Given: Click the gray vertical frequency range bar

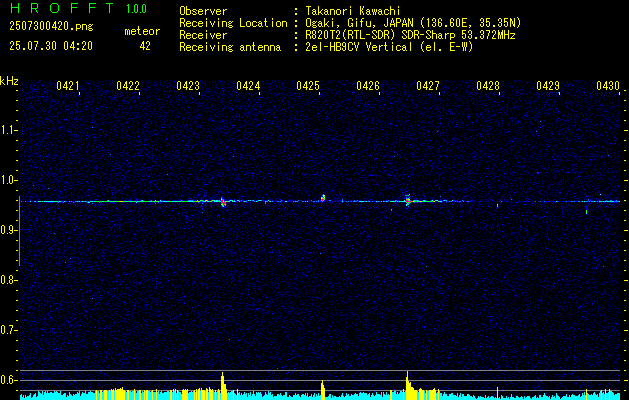Looking at the screenshot, I should click(19, 230).
